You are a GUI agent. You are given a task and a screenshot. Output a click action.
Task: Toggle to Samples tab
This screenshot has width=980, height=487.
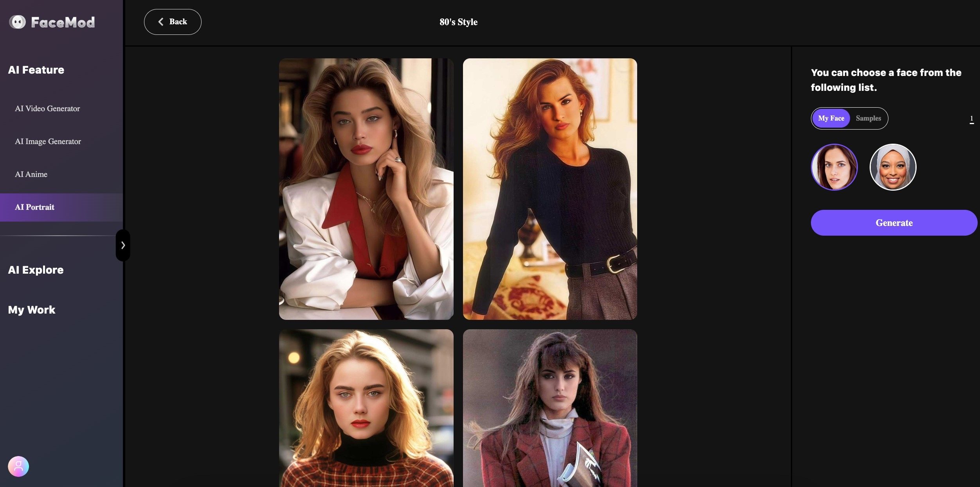(868, 118)
